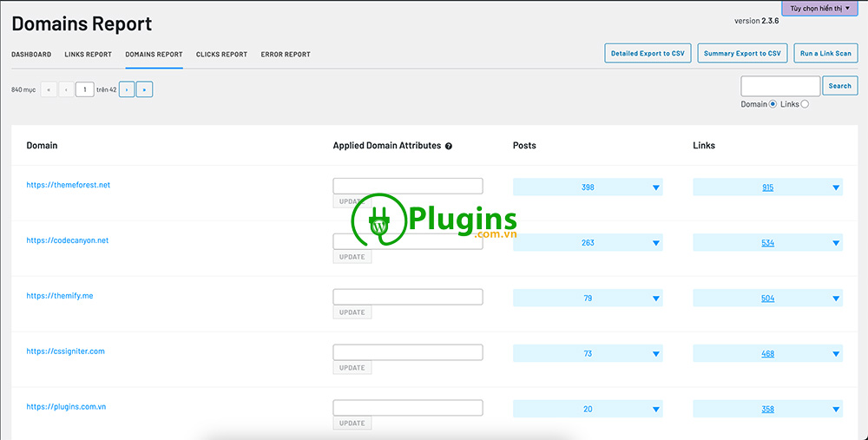This screenshot has height=440, width=868.
Task: Click the 915 links count for themeforest.net
Action: [767, 187]
